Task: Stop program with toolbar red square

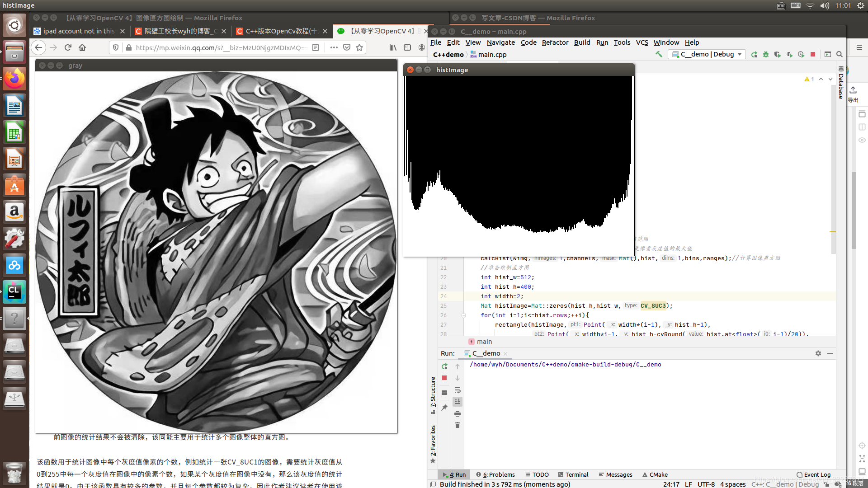Action: click(x=813, y=54)
